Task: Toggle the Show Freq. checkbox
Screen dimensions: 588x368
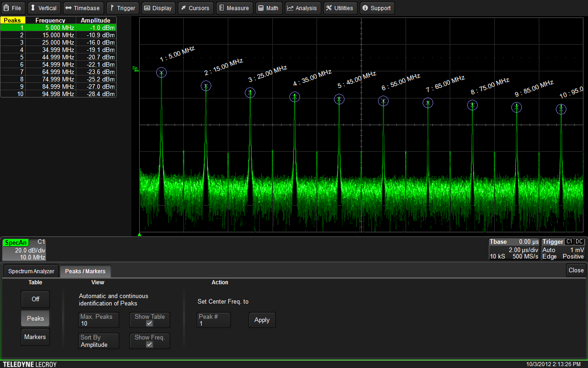Action: 149,345
